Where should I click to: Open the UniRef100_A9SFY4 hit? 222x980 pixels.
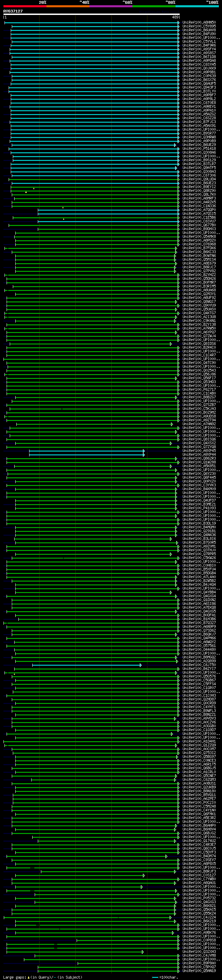[x=199, y=49]
